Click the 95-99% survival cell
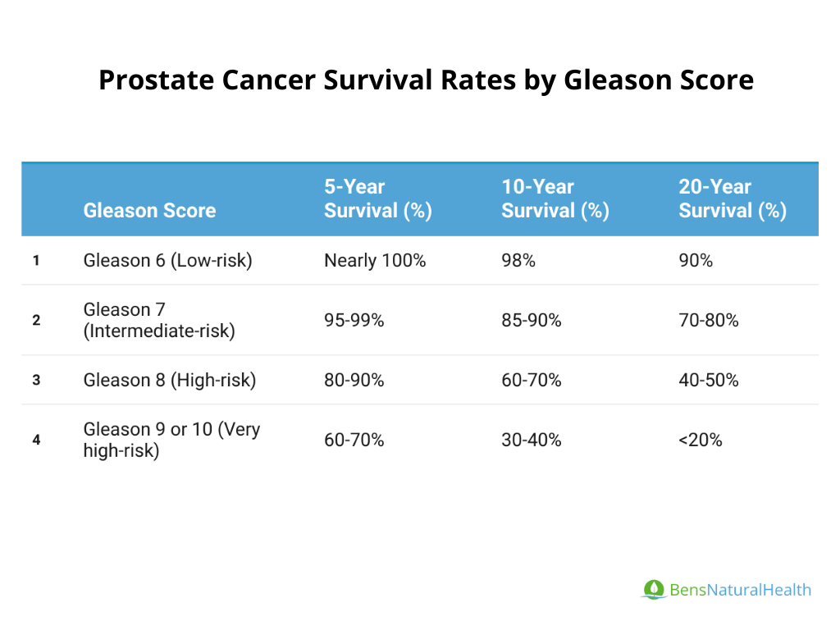The width and height of the screenshot is (840, 630). (x=354, y=320)
